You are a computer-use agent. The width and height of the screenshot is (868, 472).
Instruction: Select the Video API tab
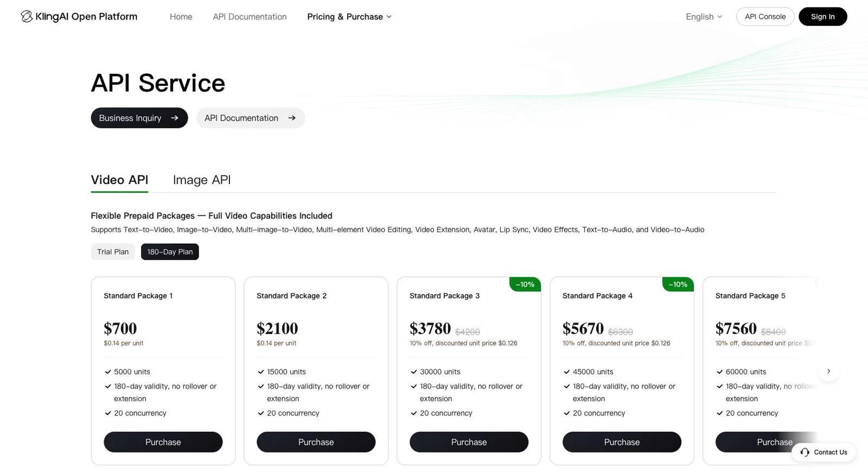coord(119,180)
